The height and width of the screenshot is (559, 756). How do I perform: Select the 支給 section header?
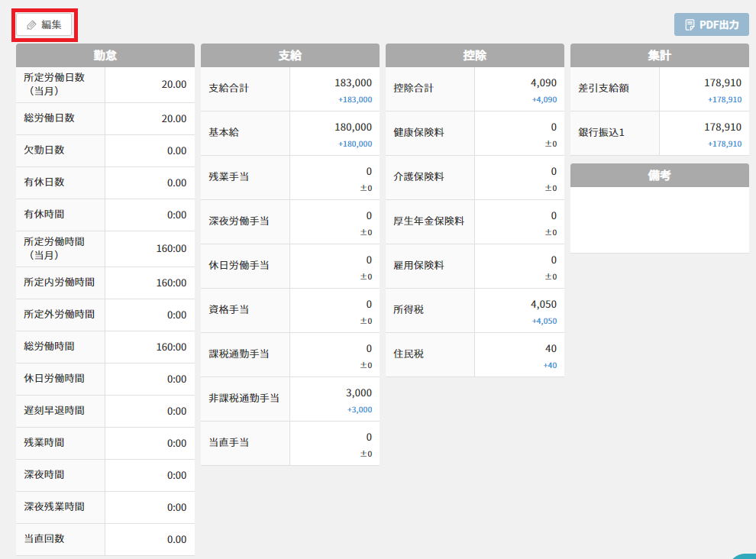coord(289,56)
